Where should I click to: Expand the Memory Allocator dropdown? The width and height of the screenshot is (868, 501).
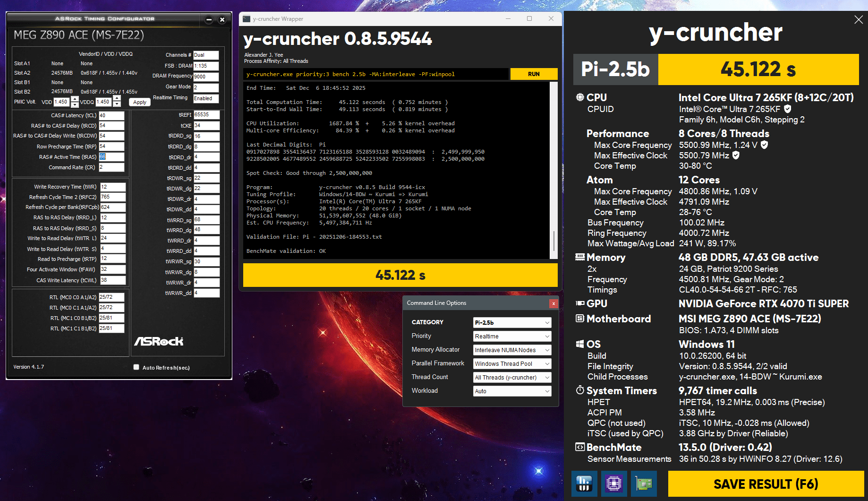(512, 350)
